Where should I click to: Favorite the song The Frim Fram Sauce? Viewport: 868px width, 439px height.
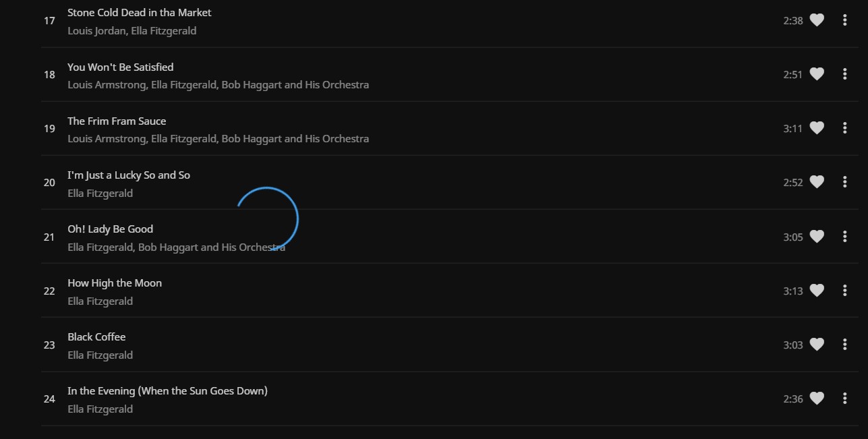(x=816, y=128)
